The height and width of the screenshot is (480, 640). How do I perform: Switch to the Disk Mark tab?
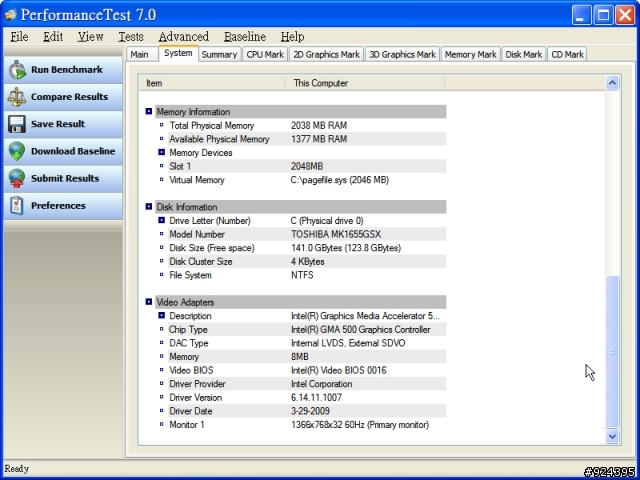coord(524,54)
